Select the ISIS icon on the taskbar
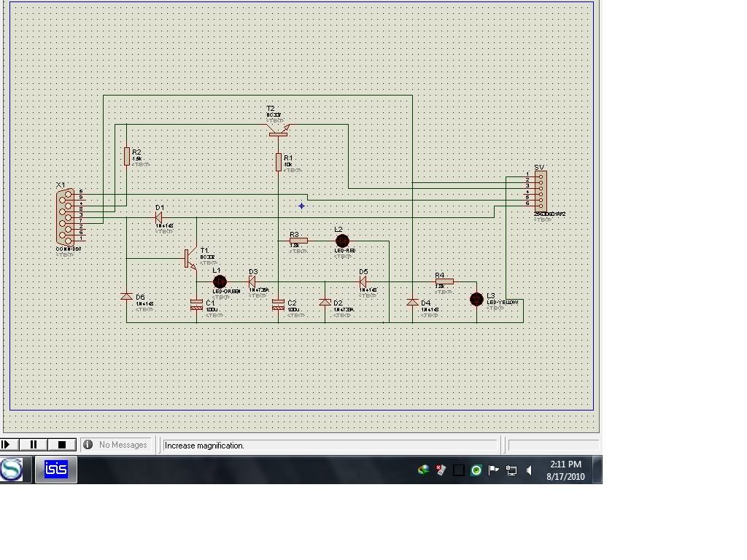Image resolution: width=747 pixels, height=560 pixels. pos(56,470)
